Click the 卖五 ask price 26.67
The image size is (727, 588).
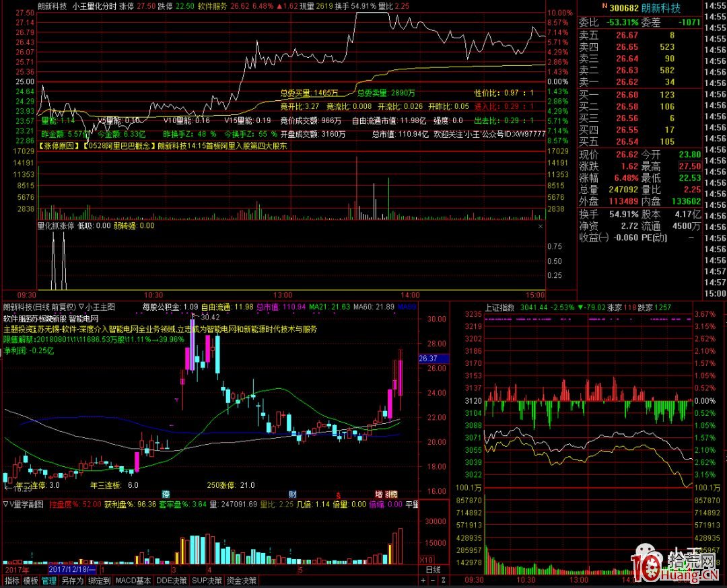pyautogui.click(x=627, y=35)
